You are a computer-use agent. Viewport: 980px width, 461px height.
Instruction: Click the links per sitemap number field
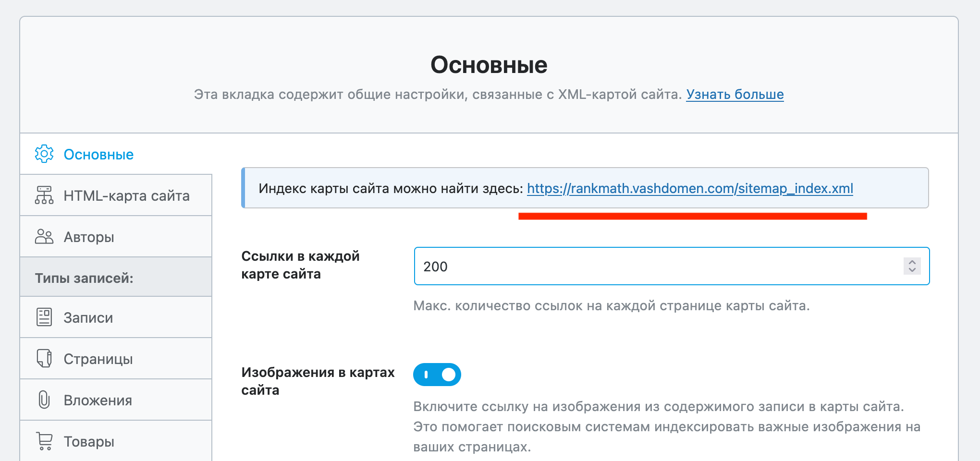point(672,266)
